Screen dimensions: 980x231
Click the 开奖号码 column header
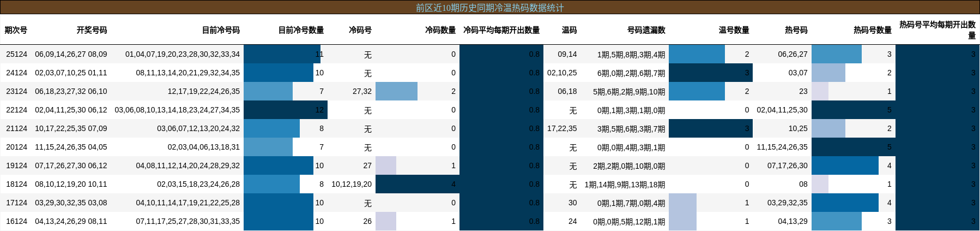pyautogui.click(x=92, y=30)
